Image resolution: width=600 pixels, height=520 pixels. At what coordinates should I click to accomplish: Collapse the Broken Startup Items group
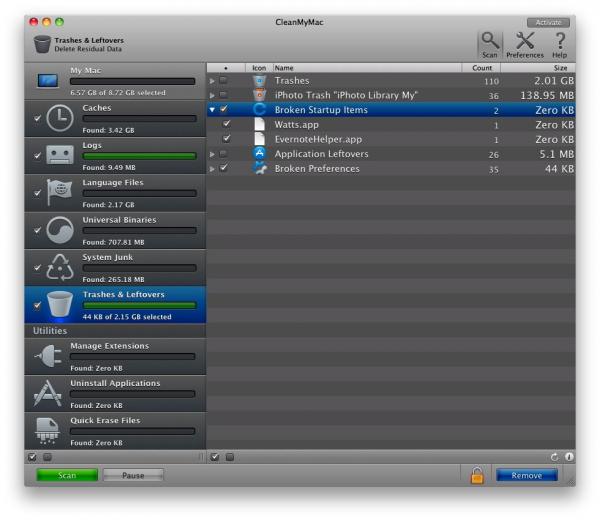(x=212, y=110)
